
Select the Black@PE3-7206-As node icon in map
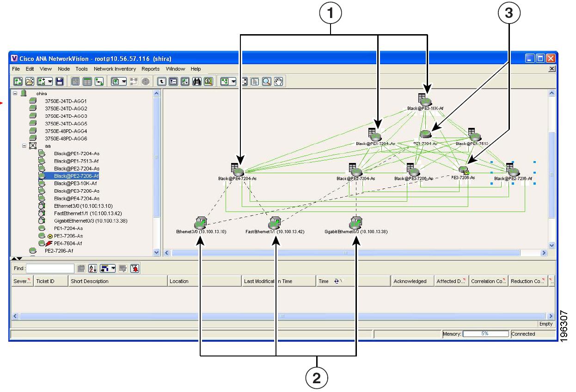[413, 169]
